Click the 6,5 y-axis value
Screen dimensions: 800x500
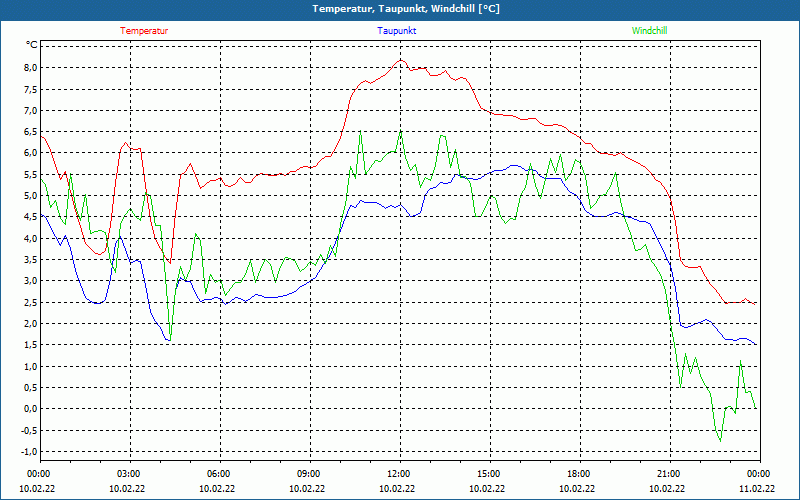coord(31,132)
